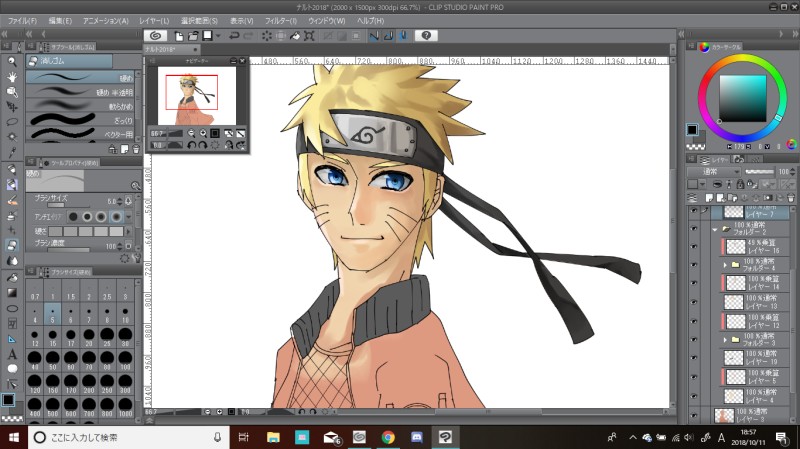Open the フィルター(I) menu

pos(281,21)
